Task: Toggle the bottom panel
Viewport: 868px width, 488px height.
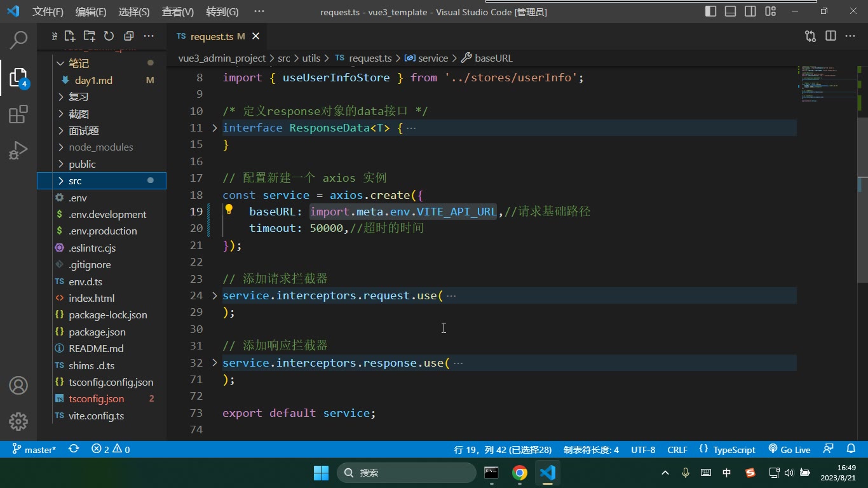Action: coord(731,11)
